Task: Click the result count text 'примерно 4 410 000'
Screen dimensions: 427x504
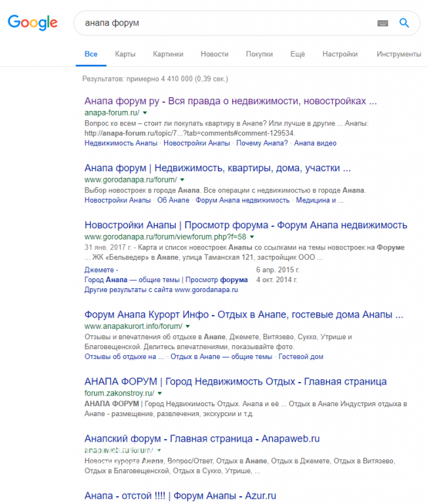Action: coord(159,79)
